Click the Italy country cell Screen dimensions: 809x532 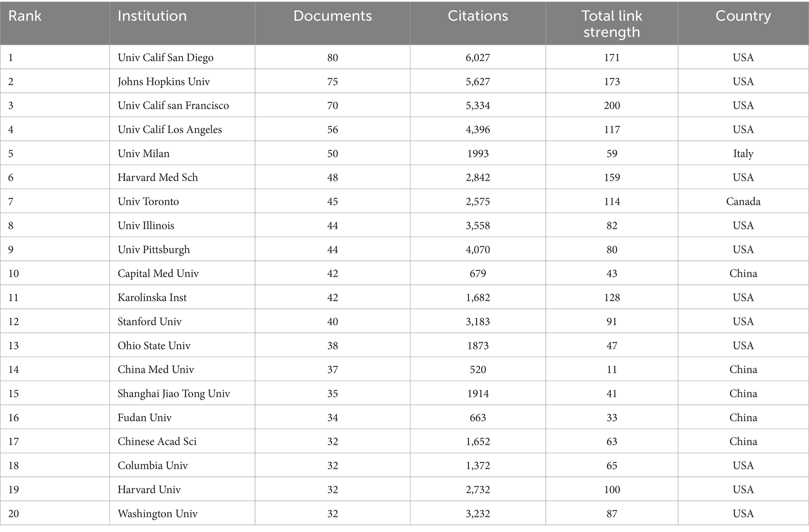(743, 153)
